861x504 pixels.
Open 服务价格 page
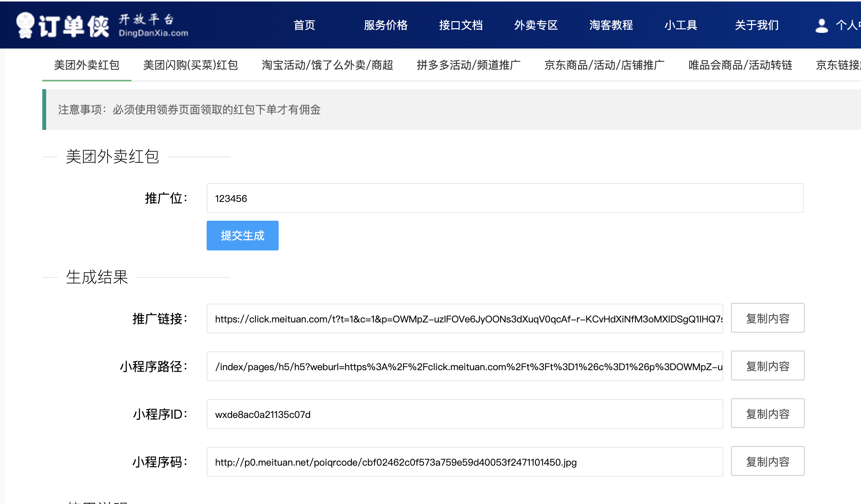tap(385, 25)
